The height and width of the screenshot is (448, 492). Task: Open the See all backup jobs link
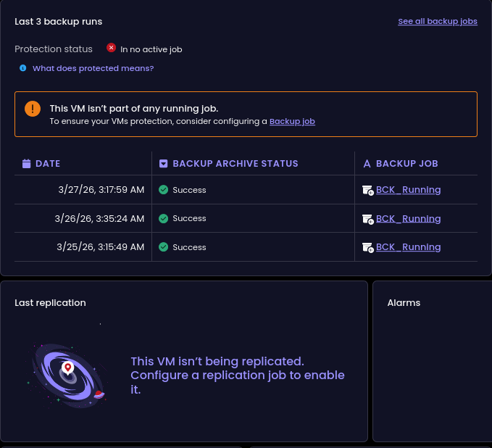[x=437, y=21]
